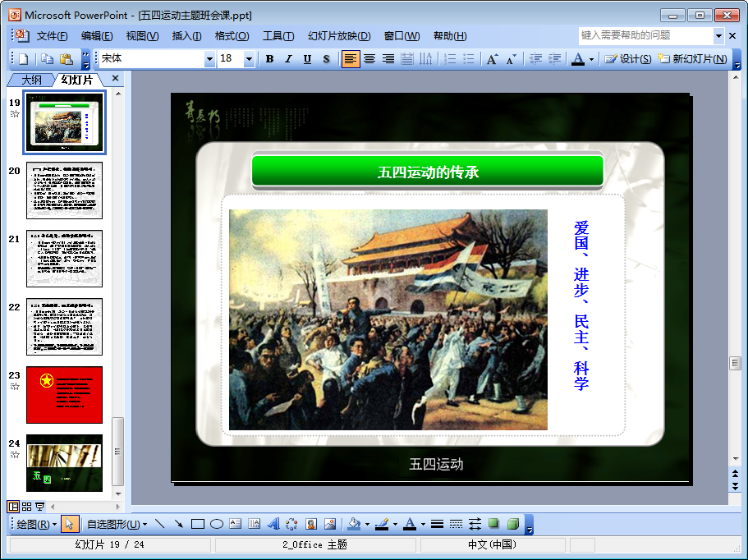Open the 编辑(E) menu
The width and height of the screenshot is (748, 560).
pyautogui.click(x=97, y=36)
